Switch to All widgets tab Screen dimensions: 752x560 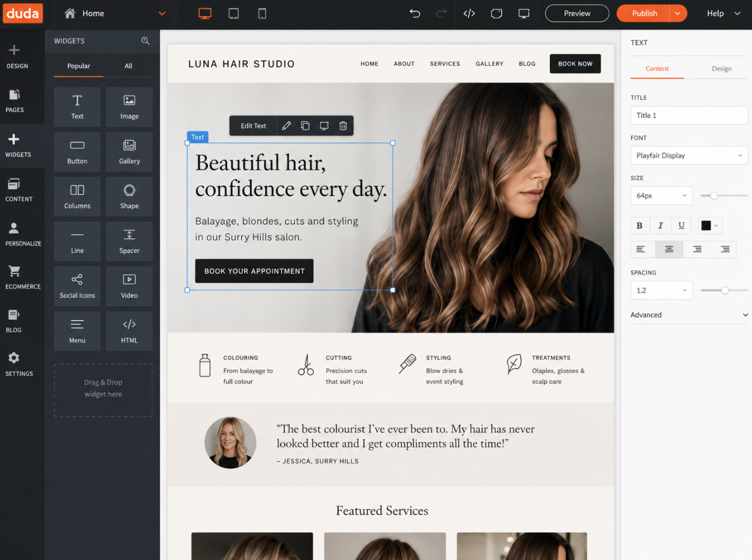click(128, 66)
